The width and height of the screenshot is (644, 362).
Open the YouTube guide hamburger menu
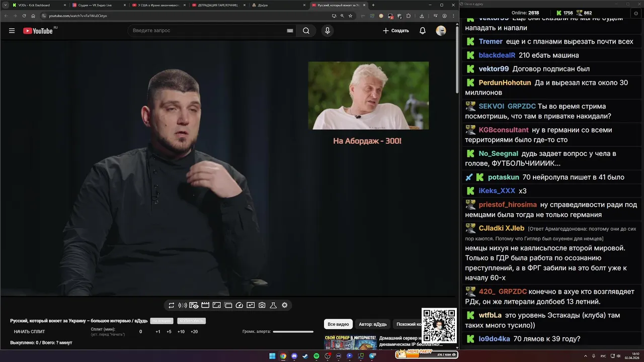tap(12, 31)
